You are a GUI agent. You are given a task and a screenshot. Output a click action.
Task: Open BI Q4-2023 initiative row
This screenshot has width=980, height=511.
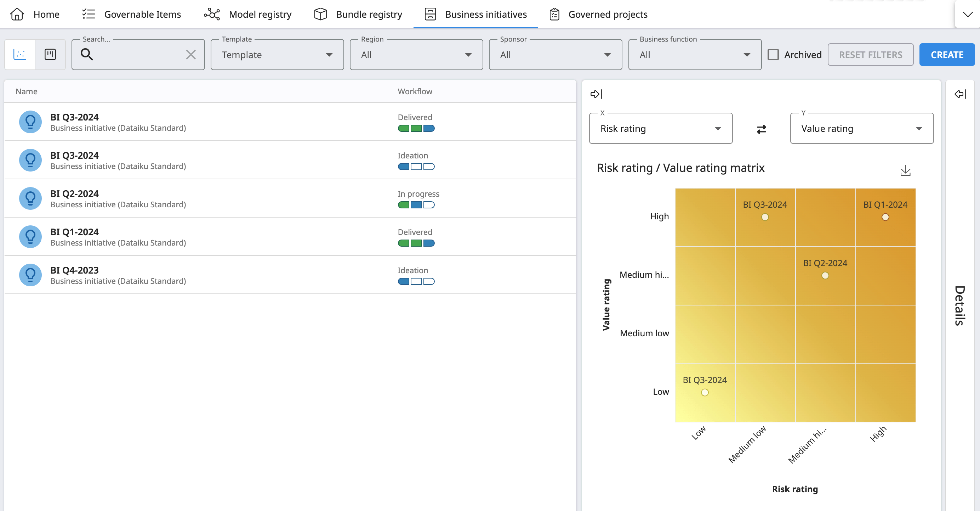pos(290,275)
